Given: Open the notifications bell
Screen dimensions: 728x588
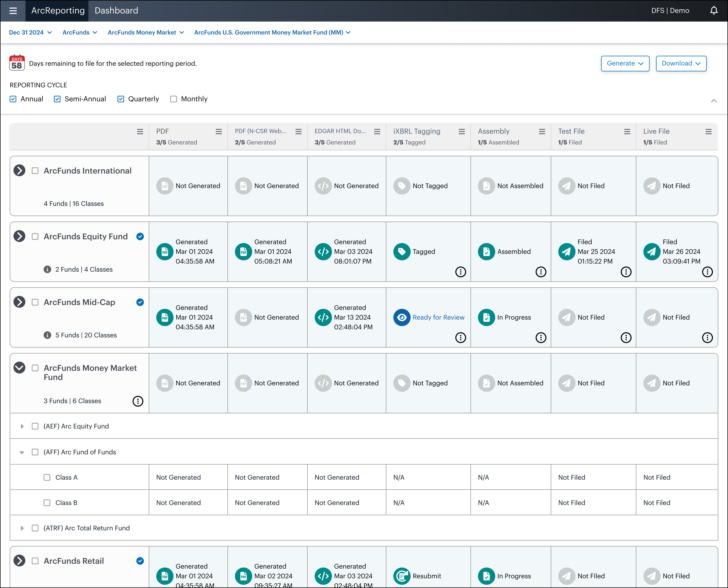Looking at the screenshot, I should pyautogui.click(x=714, y=10).
